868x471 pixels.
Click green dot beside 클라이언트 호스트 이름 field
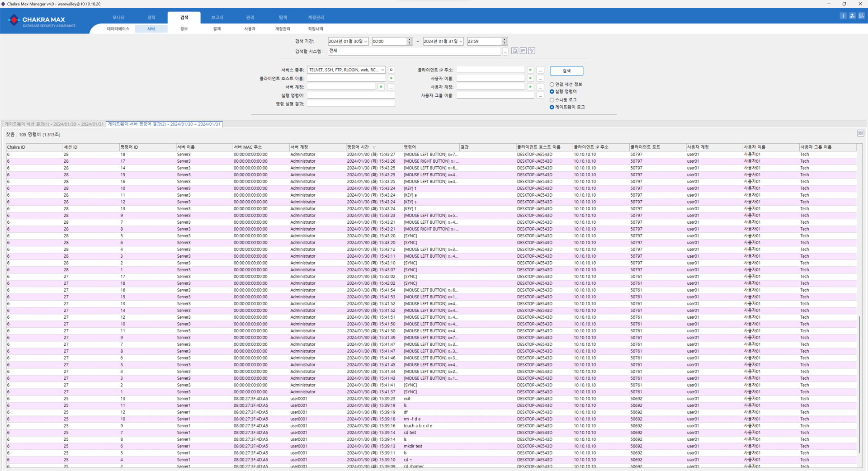click(392, 78)
